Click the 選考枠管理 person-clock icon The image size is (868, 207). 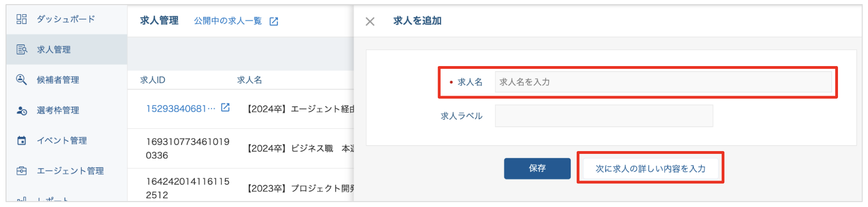21,110
